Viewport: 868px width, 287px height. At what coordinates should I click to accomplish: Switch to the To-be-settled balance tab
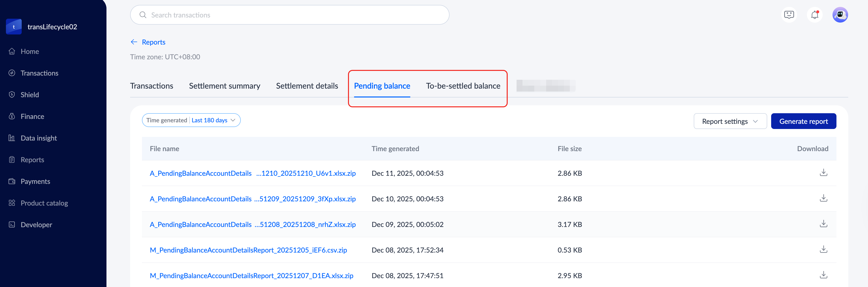click(x=463, y=86)
